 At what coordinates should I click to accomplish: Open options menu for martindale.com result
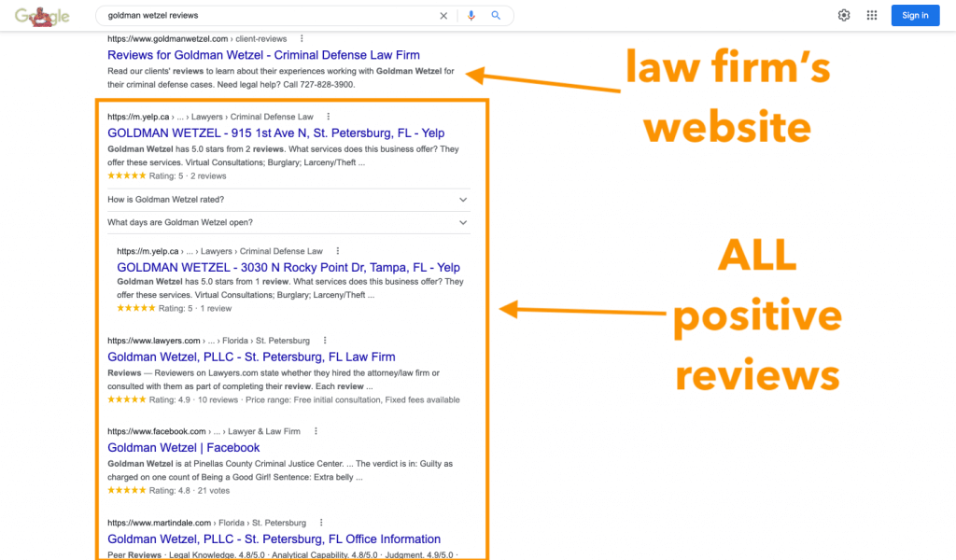[321, 523]
